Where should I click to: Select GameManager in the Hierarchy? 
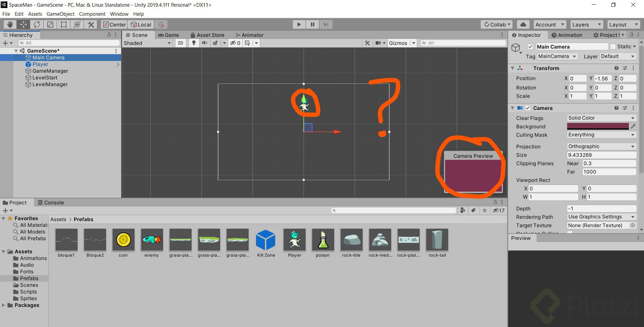pyautogui.click(x=50, y=71)
